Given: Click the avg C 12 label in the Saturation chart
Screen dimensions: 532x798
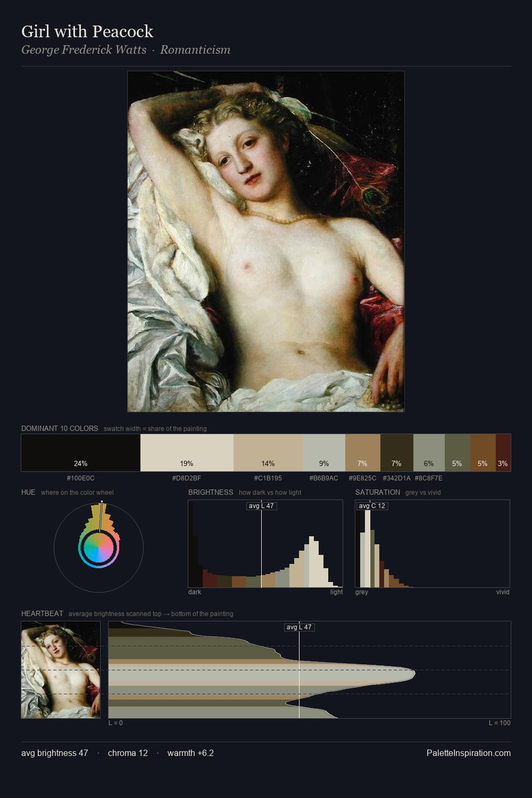Looking at the screenshot, I should [372, 506].
